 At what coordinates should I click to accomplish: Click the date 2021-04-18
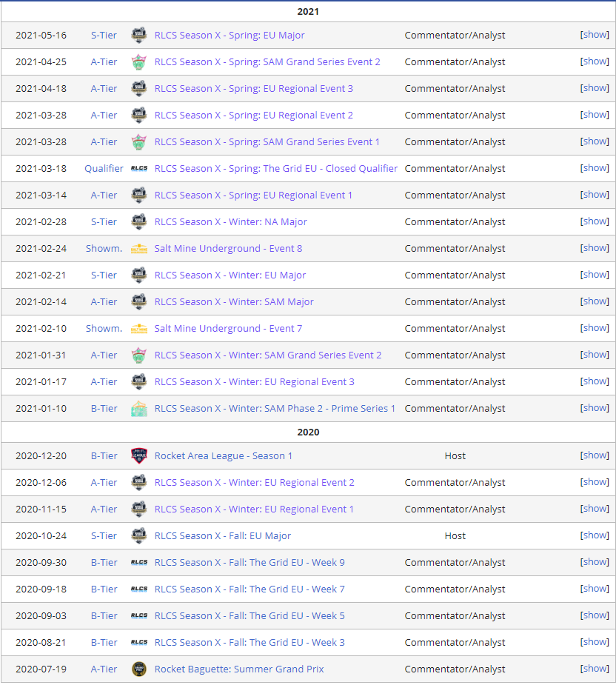[x=41, y=89]
